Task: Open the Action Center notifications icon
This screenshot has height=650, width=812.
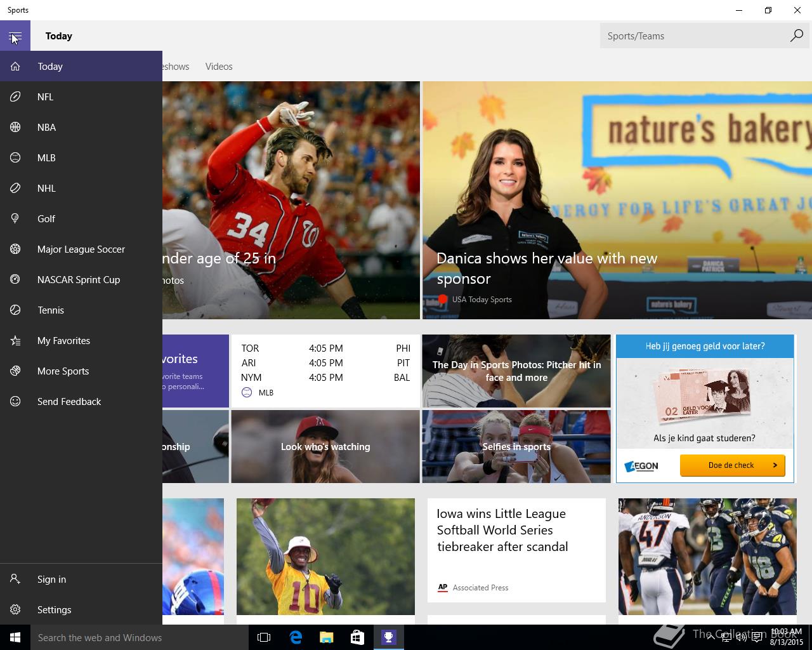Action: tap(757, 637)
